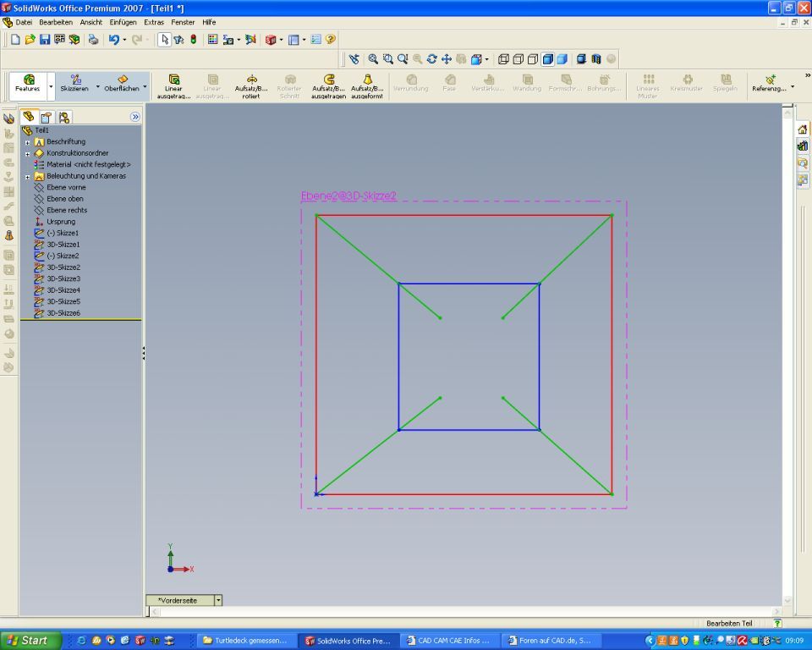Toggle the Skizzieren toolbar group
Screen dimensions: 812x650
coord(75,85)
